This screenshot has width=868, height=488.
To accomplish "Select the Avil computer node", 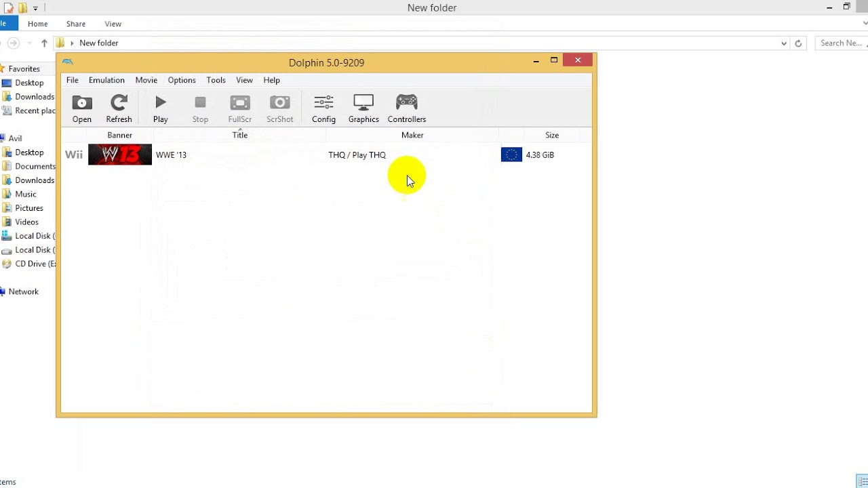I will tap(15, 138).
